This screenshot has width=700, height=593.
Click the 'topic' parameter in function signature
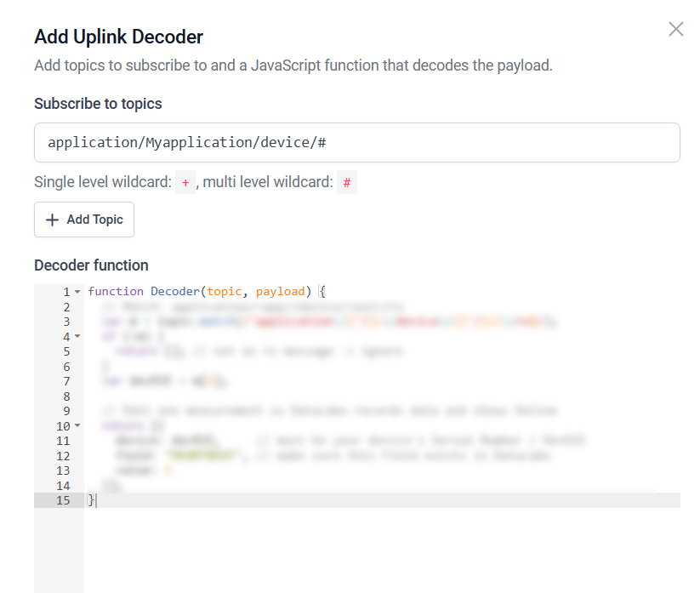[x=225, y=292]
